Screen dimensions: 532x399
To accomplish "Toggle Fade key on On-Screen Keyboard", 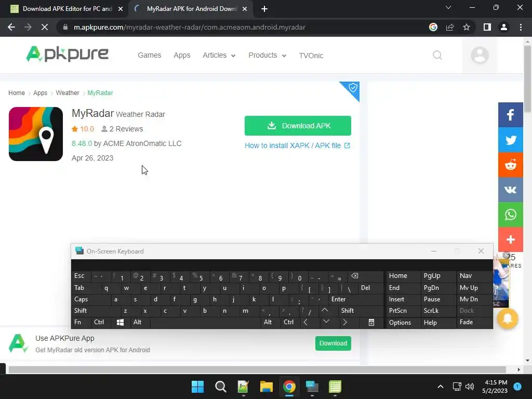I will tap(474, 322).
